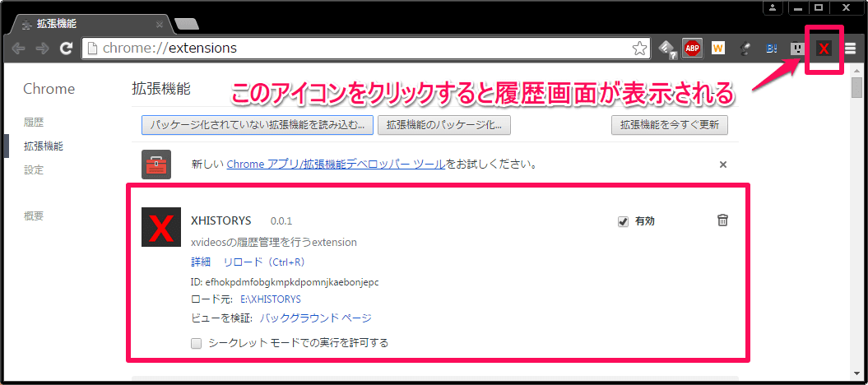The image size is (868, 385).
Task: Reload the current page
Action: tap(67, 49)
